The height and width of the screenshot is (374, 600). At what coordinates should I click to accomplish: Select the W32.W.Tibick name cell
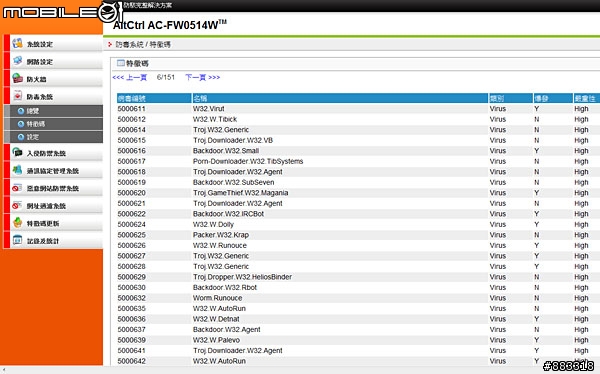point(215,119)
